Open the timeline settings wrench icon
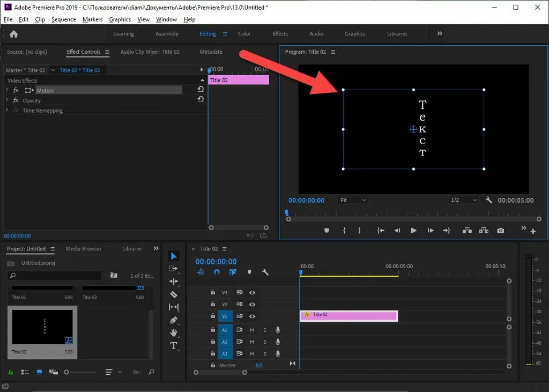This screenshot has width=549, height=392. 266,272
